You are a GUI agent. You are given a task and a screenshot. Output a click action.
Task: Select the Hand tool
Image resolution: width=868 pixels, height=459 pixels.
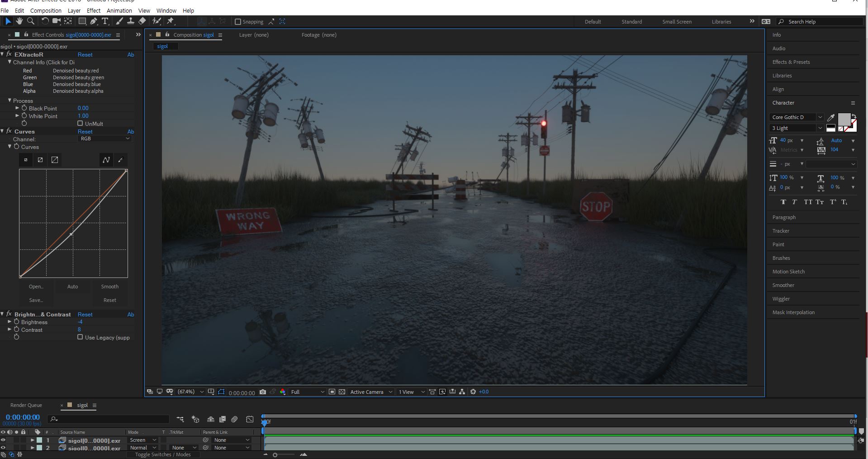[x=19, y=21]
